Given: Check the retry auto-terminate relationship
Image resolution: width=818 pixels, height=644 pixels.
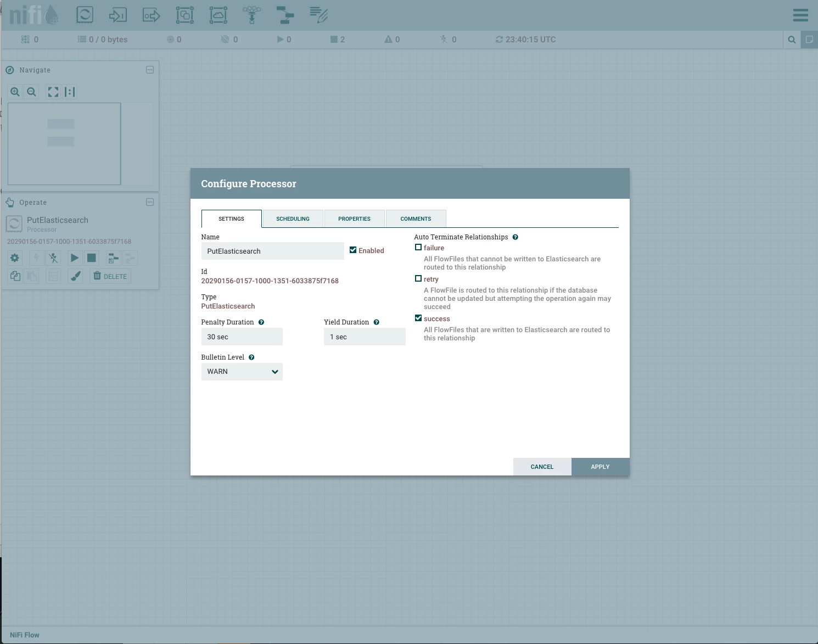Looking at the screenshot, I should (x=418, y=279).
